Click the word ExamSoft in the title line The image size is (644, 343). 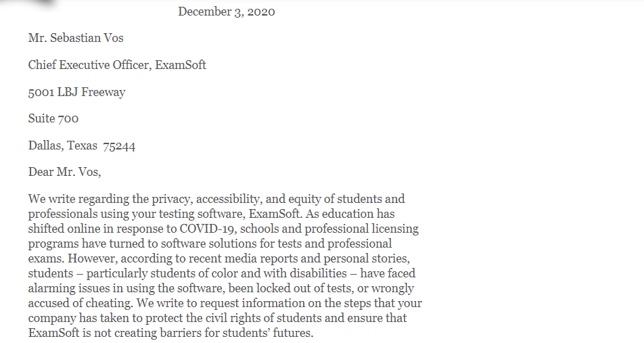click(x=181, y=65)
